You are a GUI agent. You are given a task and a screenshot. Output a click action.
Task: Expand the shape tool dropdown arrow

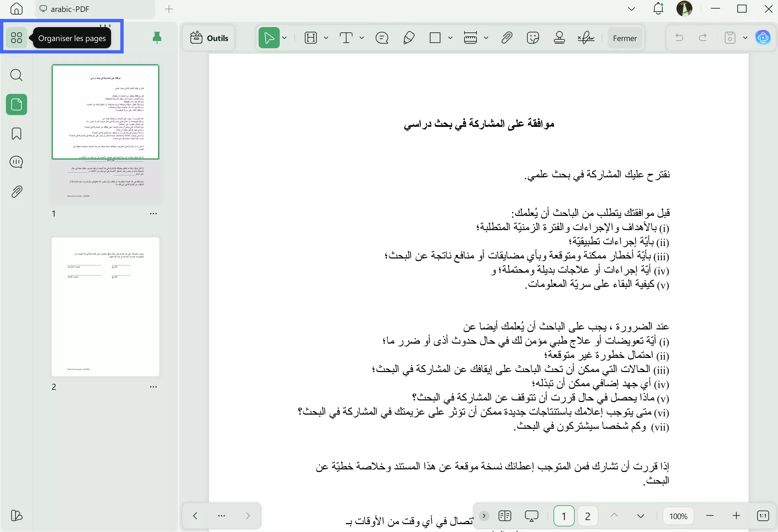coord(450,38)
